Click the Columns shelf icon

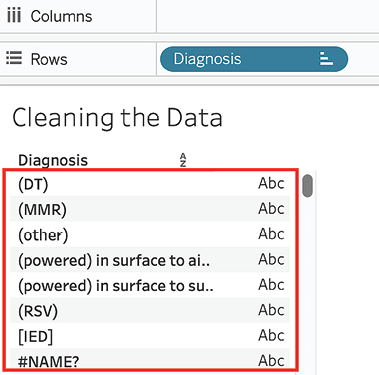point(14,16)
